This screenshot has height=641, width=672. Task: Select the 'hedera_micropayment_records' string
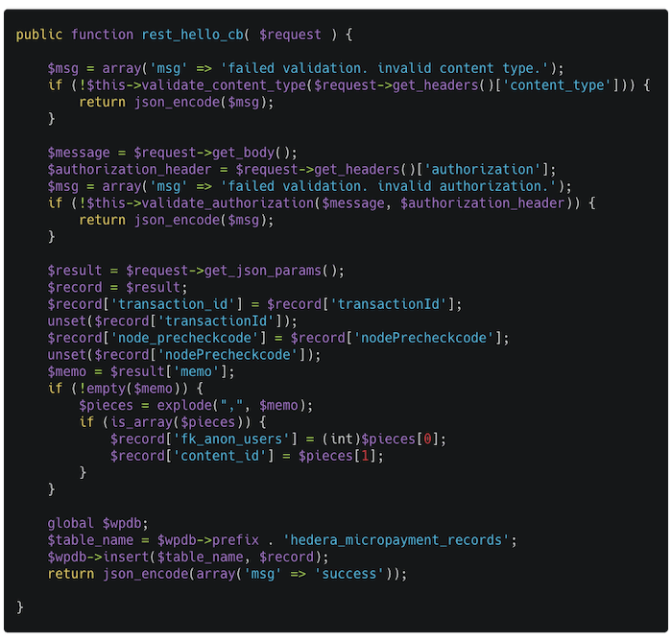tap(396, 540)
